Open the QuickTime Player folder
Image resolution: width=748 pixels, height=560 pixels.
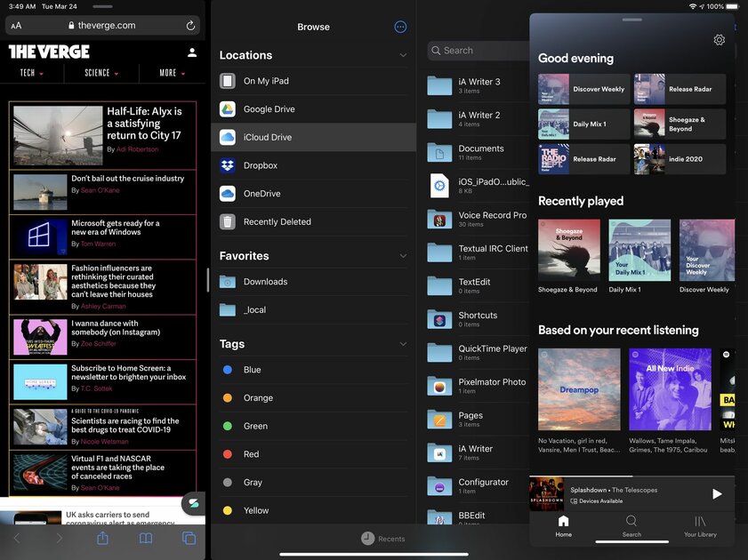(478, 353)
